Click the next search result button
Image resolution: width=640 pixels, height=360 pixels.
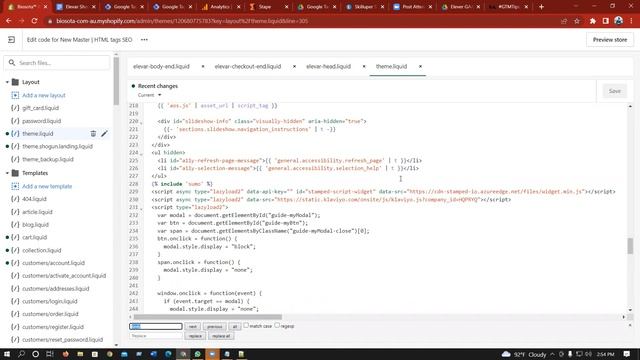point(193,326)
